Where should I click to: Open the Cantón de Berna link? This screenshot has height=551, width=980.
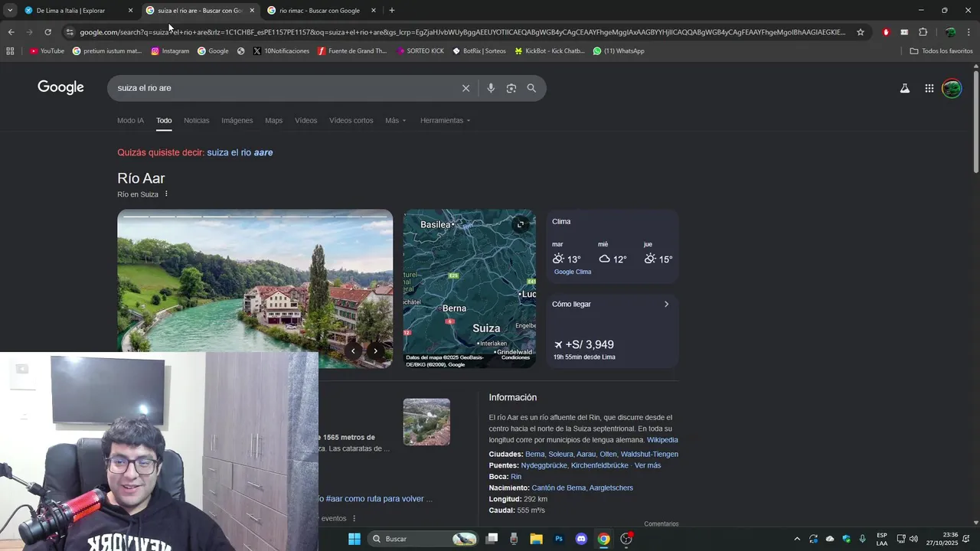pyautogui.click(x=558, y=487)
